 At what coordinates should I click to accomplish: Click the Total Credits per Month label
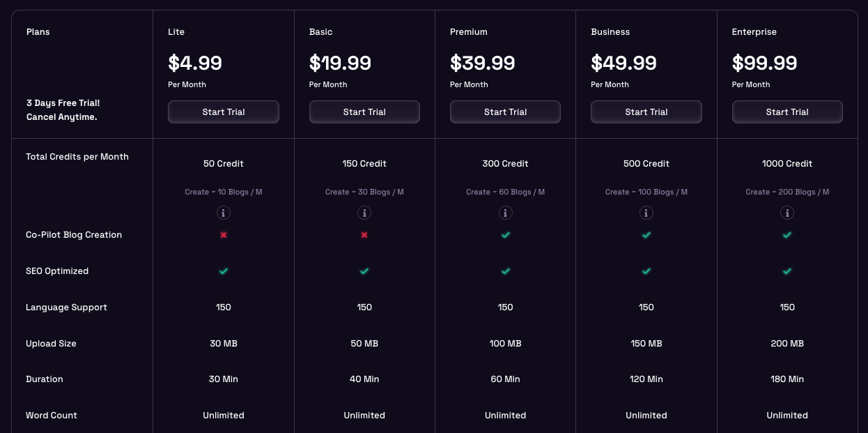pyautogui.click(x=77, y=157)
